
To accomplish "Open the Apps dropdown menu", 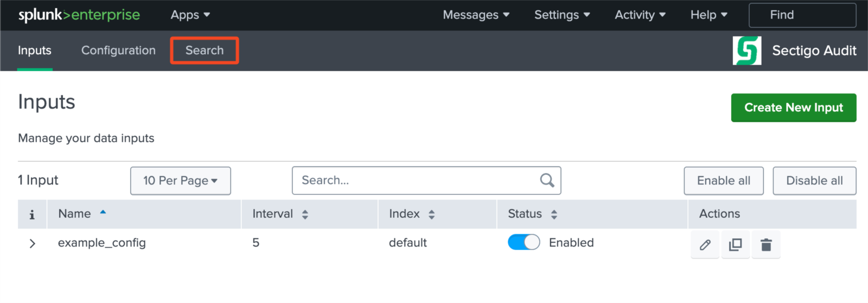I will point(190,15).
